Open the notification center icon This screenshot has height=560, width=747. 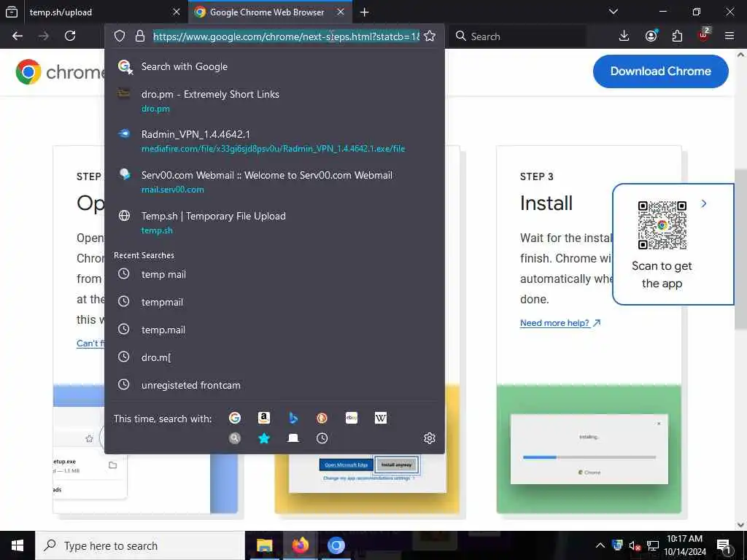724,545
